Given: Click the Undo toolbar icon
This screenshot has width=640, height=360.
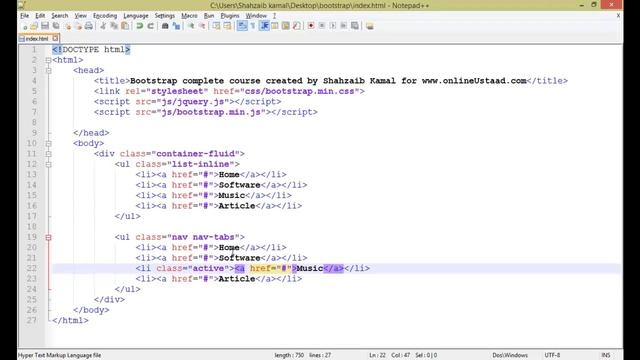Looking at the screenshot, I should click(x=140, y=26).
